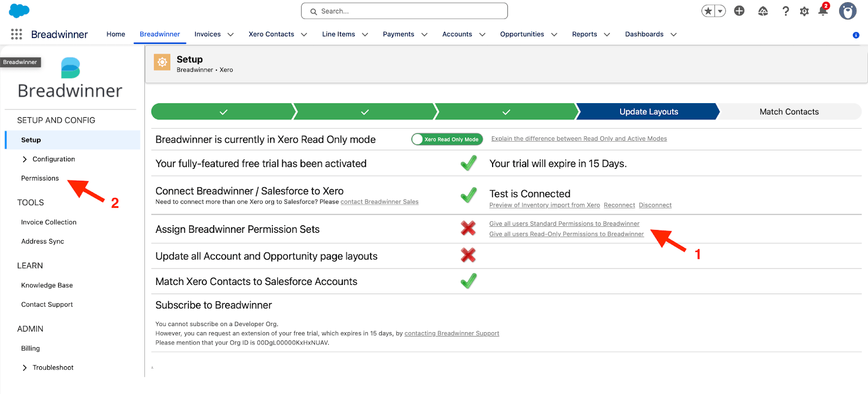This screenshot has width=868, height=394.
Task: Click the Disconnect link
Action: pyautogui.click(x=655, y=205)
